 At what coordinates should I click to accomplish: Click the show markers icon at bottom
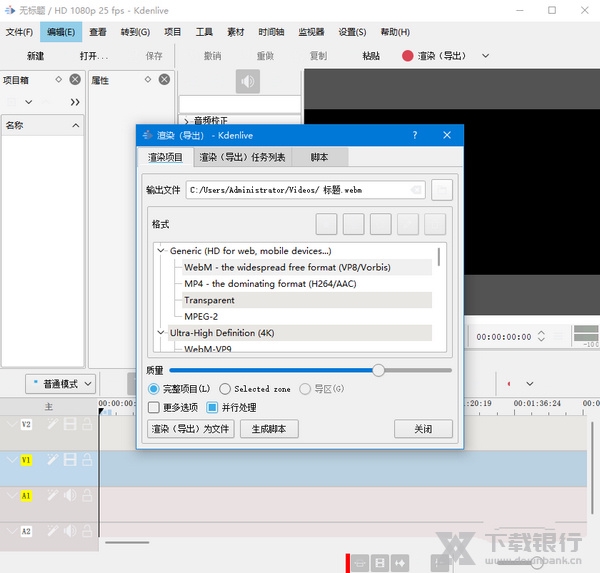click(439, 563)
